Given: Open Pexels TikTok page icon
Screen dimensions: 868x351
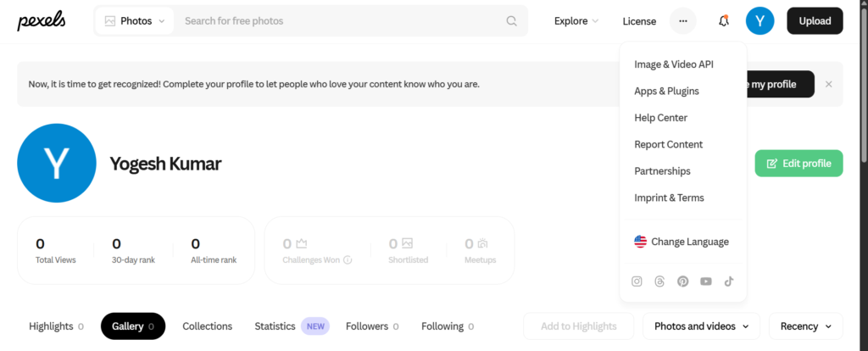Looking at the screenshot, I should (728, 281).
